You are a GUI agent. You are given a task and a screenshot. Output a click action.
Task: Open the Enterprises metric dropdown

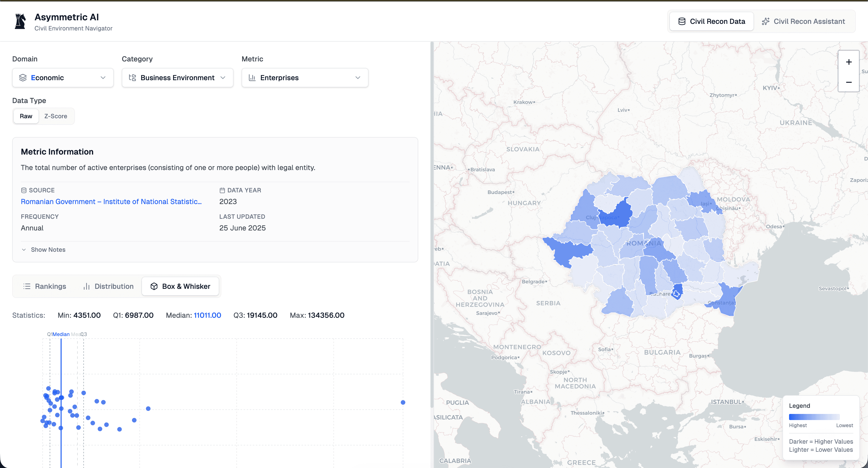[x=305, y=78]
